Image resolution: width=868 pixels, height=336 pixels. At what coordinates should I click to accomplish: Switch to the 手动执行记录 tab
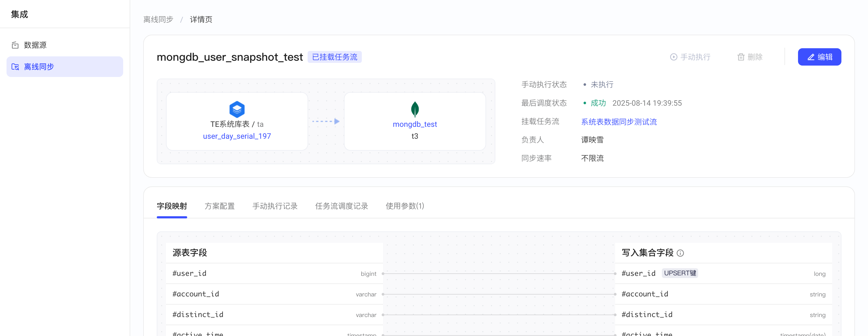pos(275,206)
